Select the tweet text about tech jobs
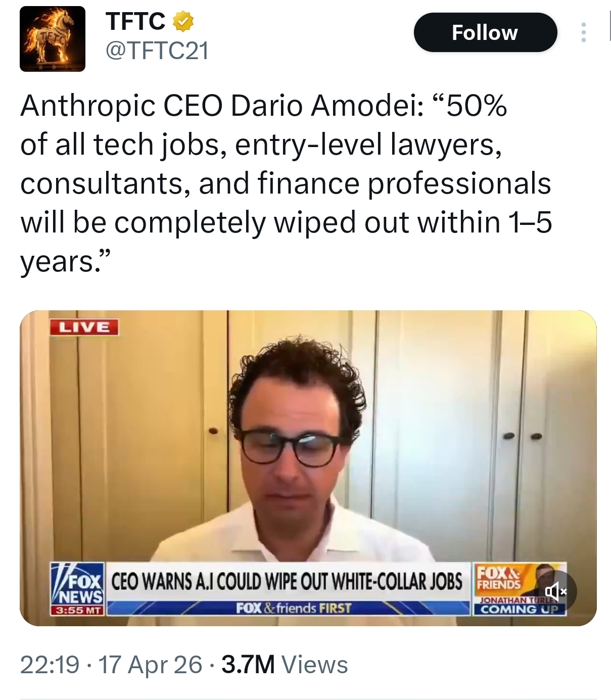Image resolution: width=611 pixels, height=700 pixels. pyautogui.click(x=286, y=183)
